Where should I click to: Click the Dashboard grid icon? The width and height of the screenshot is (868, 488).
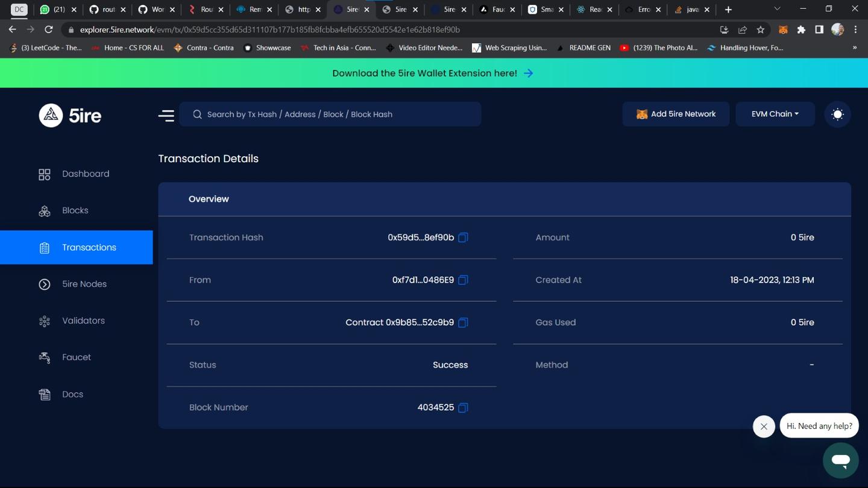45,175
